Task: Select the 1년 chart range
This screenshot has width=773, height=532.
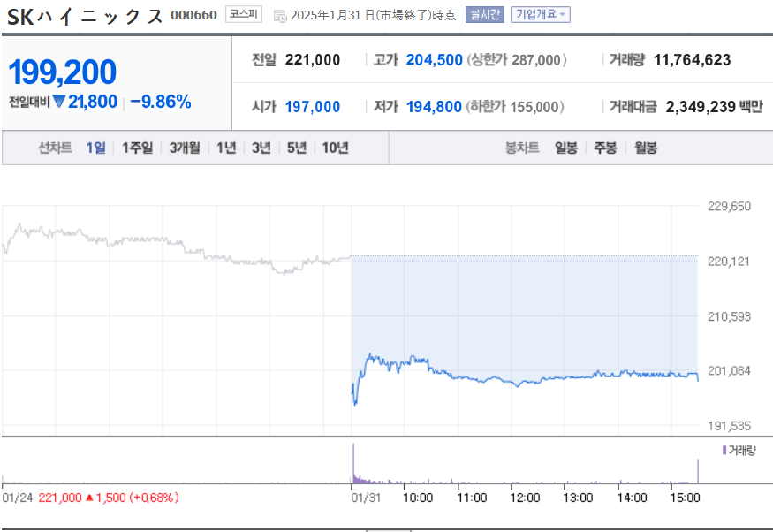Action: 226,148
